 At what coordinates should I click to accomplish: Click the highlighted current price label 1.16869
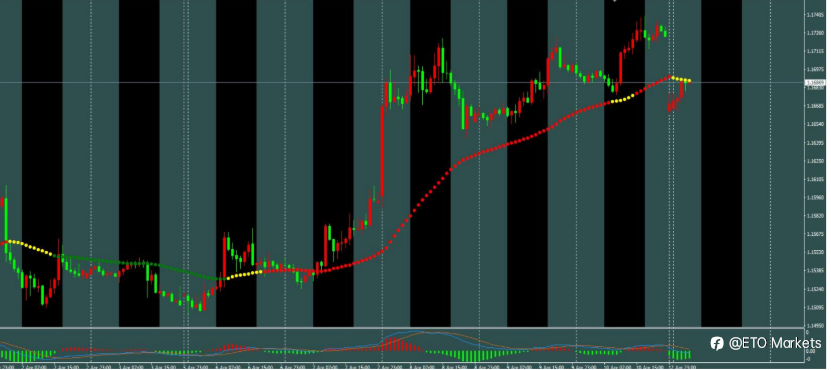814,83
